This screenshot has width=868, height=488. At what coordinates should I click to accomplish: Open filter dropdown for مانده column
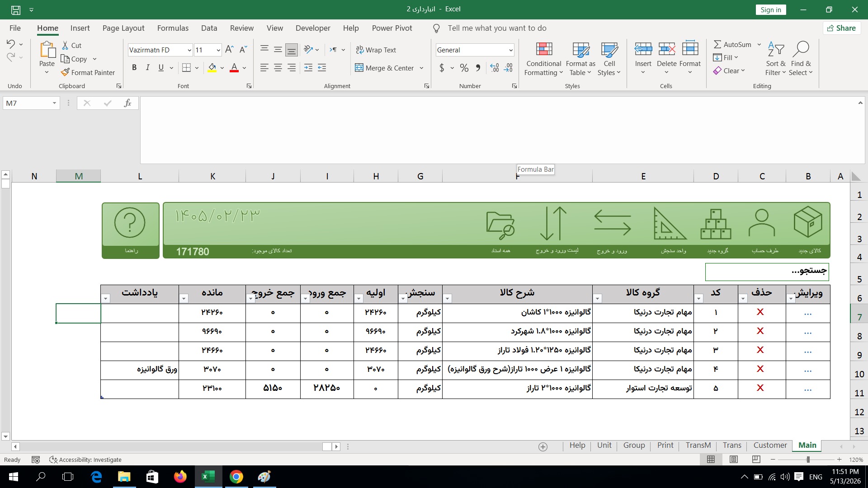184,298
